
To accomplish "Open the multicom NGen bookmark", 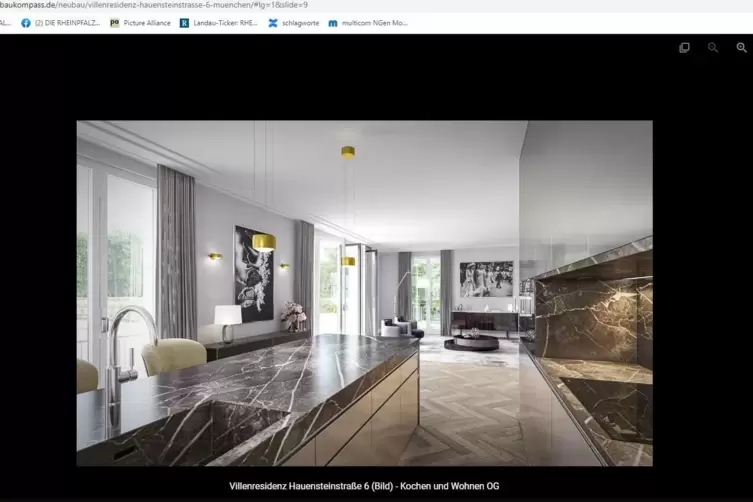I will tap(368, 23).
